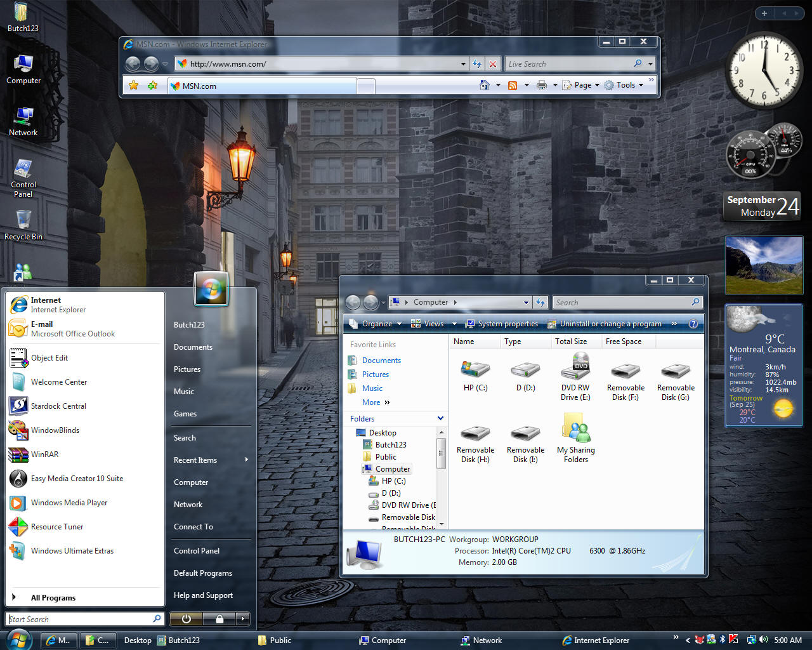Launch WindowBlinds from Start menu
Image resolution: width=812 pixels, height=650 pixels.
click(x=84, y=430)
